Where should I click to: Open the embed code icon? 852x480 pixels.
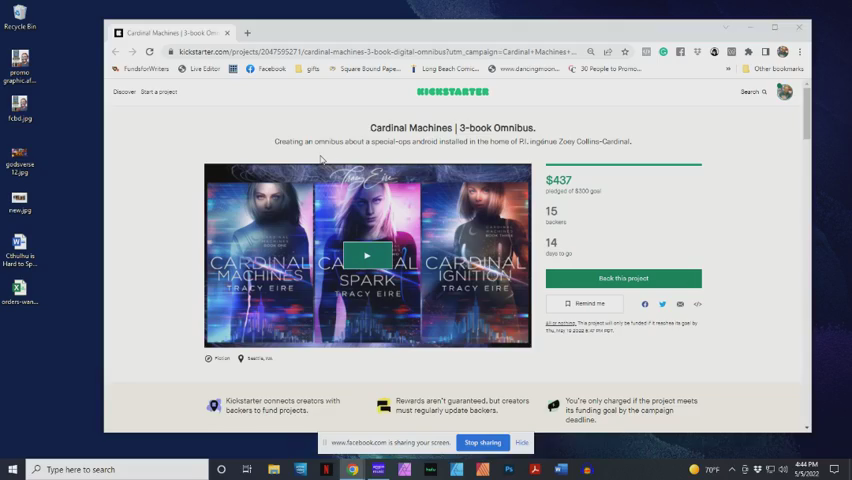[697, 304]
